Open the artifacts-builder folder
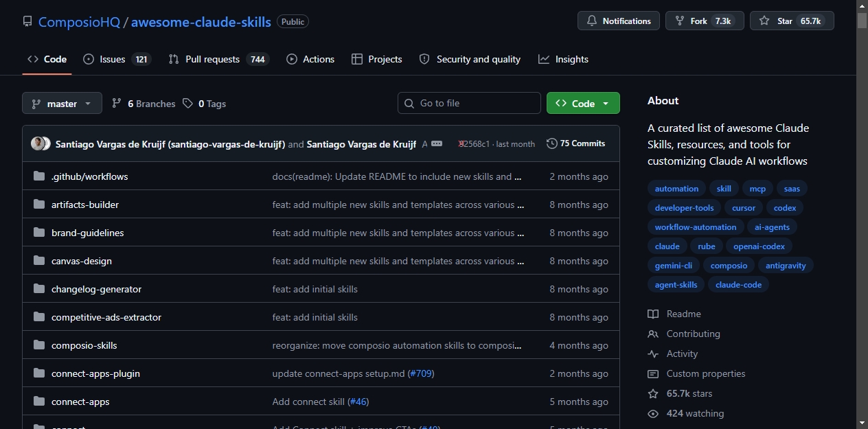The image size is (868, 429). 85,205
